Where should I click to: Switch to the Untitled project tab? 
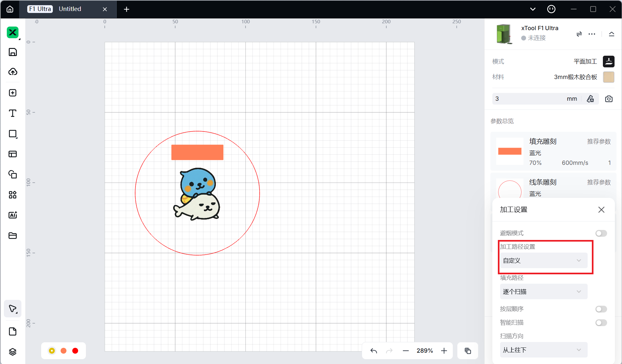pos(70,9)
